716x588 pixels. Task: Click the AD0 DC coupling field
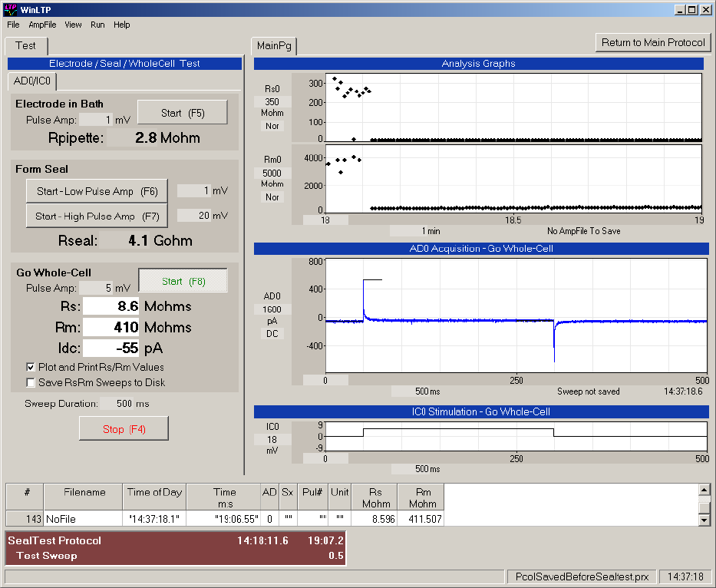[272, 334]
